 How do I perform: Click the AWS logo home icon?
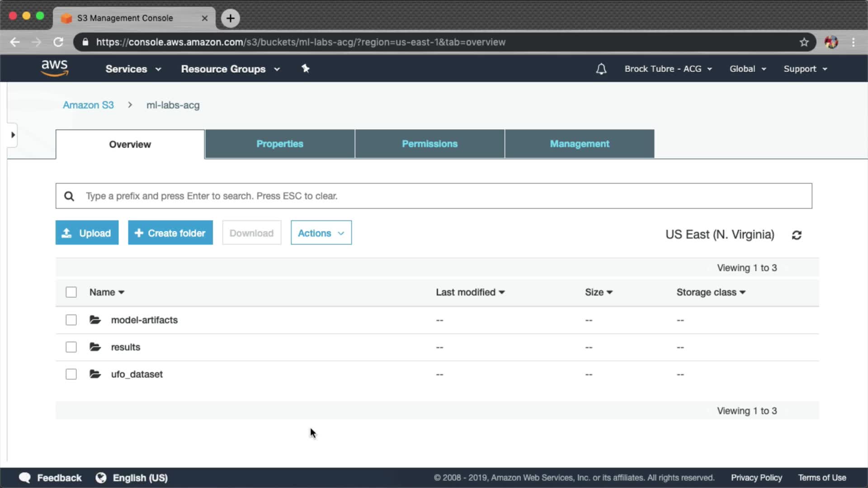coord(54,68)
